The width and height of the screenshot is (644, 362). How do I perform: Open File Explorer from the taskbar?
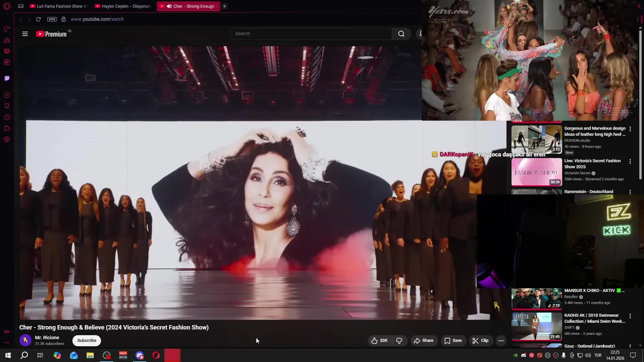coord(90,355)
